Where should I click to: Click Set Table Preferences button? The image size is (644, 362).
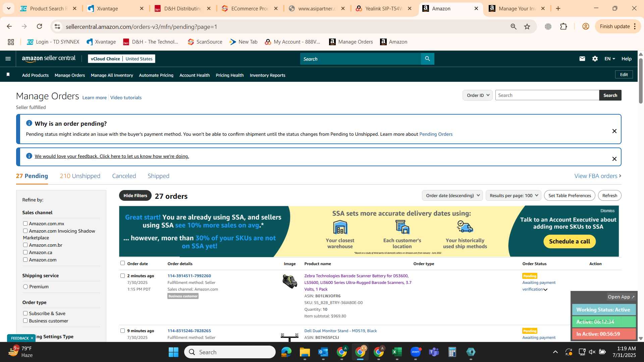click(x=570, y=195)
